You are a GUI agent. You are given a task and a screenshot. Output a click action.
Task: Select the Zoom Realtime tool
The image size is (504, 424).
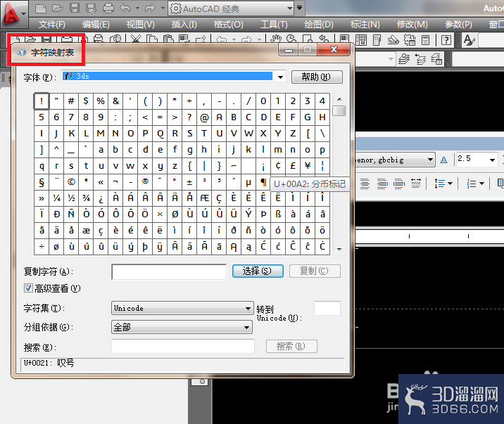coord(291,39)
